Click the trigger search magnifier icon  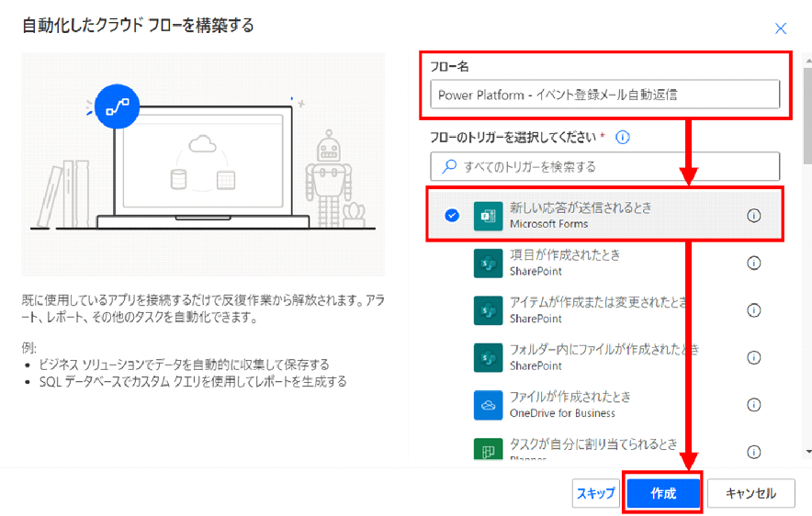tap(449, 166)
